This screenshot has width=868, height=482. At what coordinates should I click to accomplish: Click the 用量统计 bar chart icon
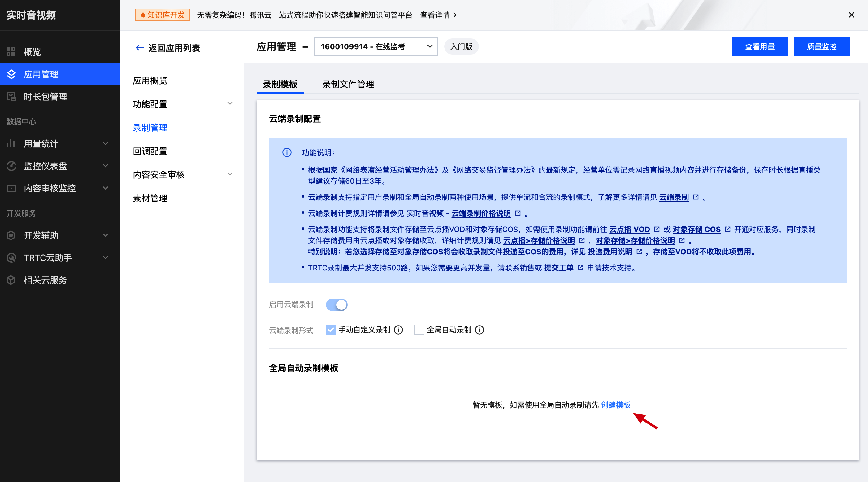point(11,143)
